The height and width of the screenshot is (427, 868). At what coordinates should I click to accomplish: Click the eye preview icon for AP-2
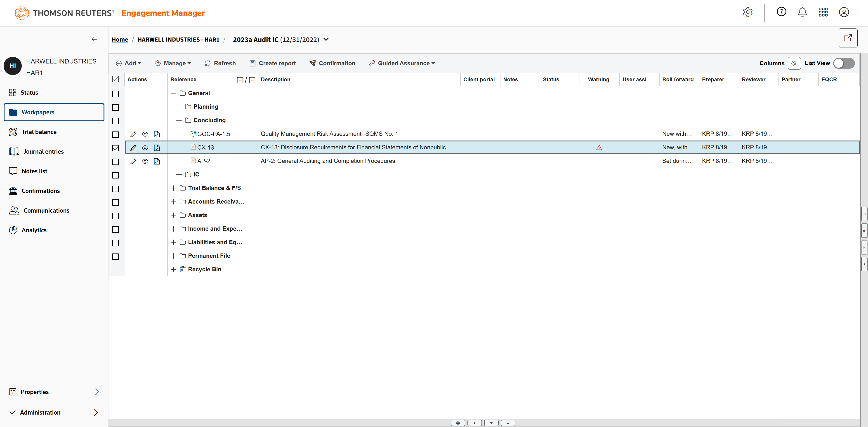pyautogui.click(x=145, y=161)
